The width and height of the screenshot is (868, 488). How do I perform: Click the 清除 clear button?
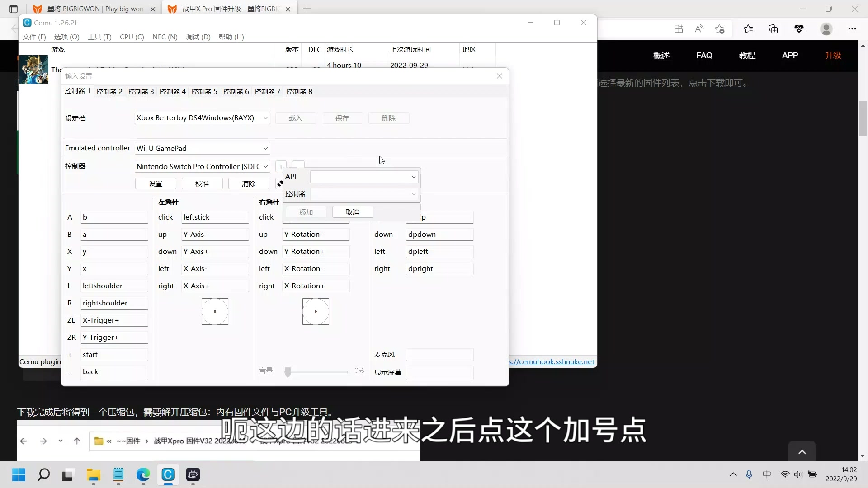(x=249, y=183)
